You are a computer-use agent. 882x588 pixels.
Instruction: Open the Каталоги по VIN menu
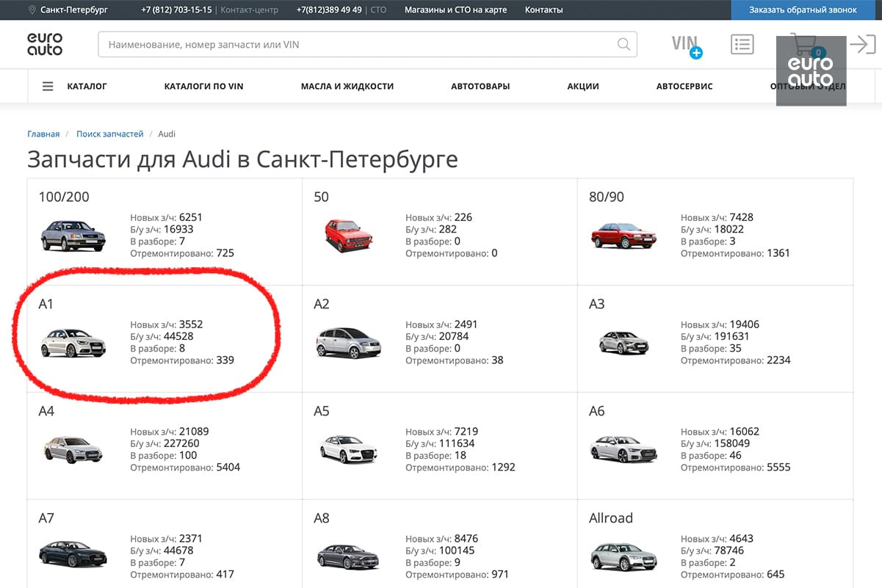tap(203, 87)
